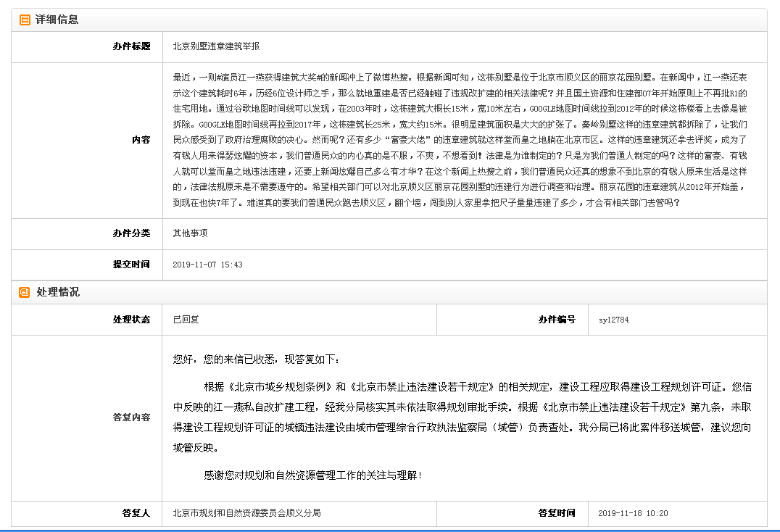The width and height of the screenshot is (780, 532).
Task: Click the 答复时间 label
Action: [x=557, y=513]
